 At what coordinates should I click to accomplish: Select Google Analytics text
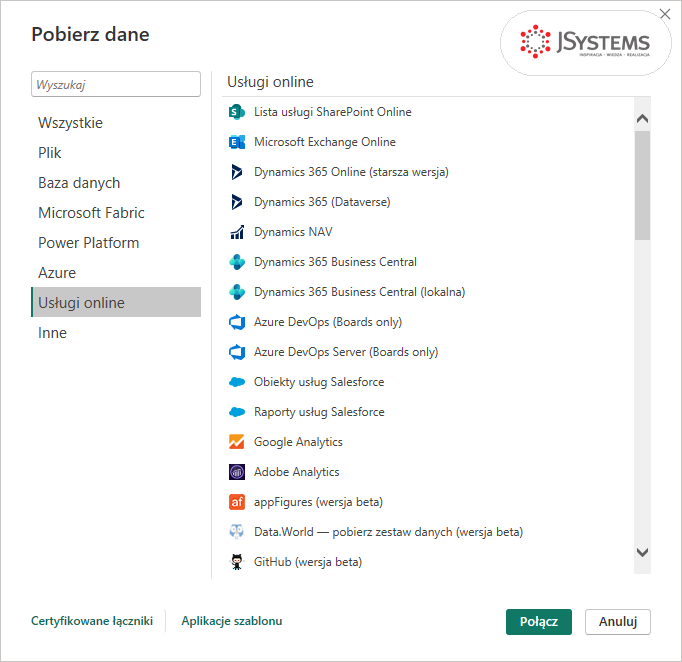[298, 442]
